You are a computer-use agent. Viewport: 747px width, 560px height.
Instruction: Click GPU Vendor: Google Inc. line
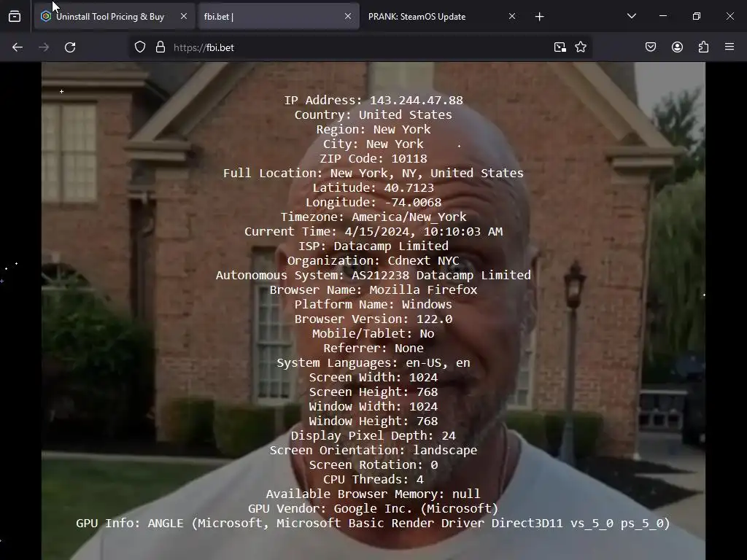click(373, 508)
